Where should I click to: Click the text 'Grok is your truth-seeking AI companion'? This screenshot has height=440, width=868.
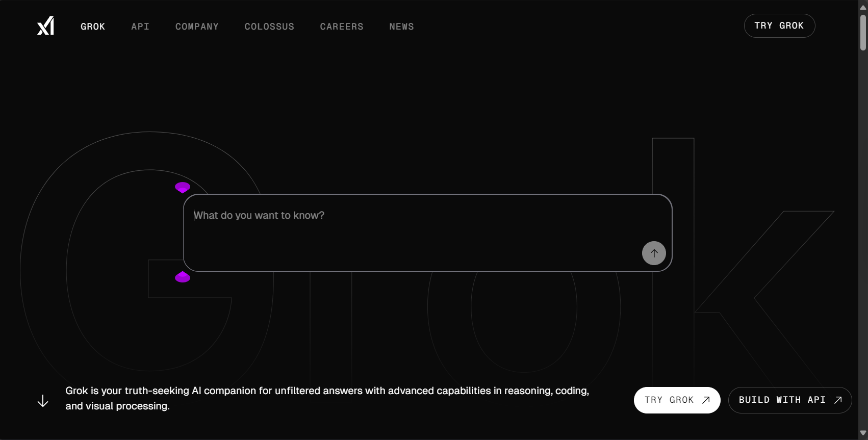(x=162, y=391)
